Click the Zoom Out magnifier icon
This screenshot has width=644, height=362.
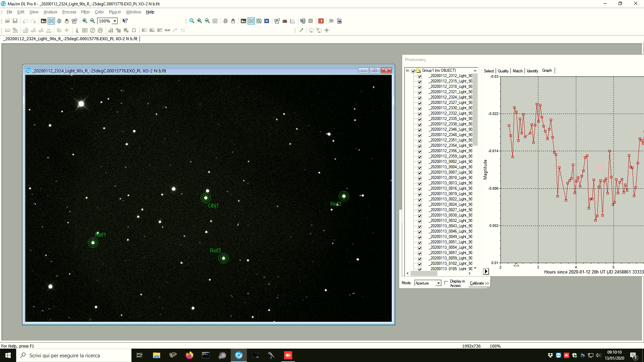[x=93, y=21]
